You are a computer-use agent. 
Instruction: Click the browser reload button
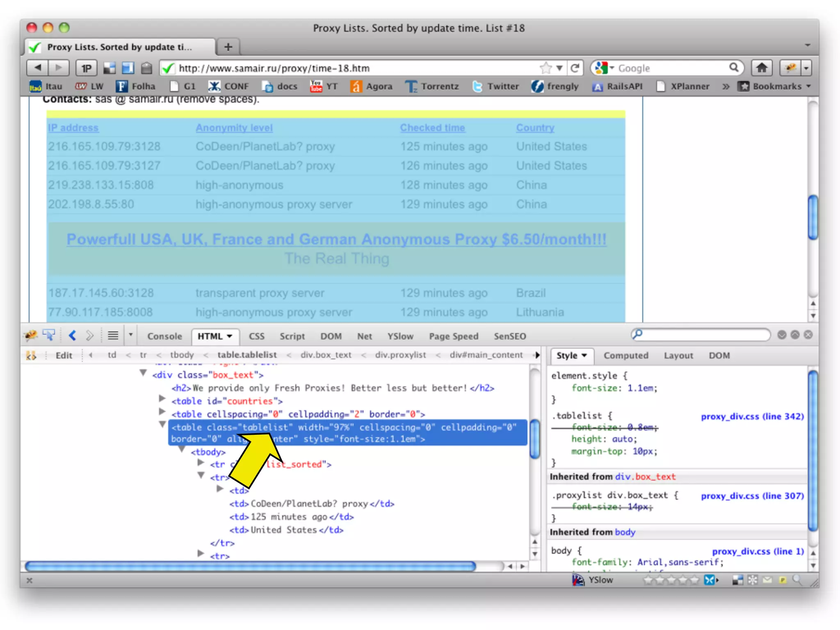(575, 68)
